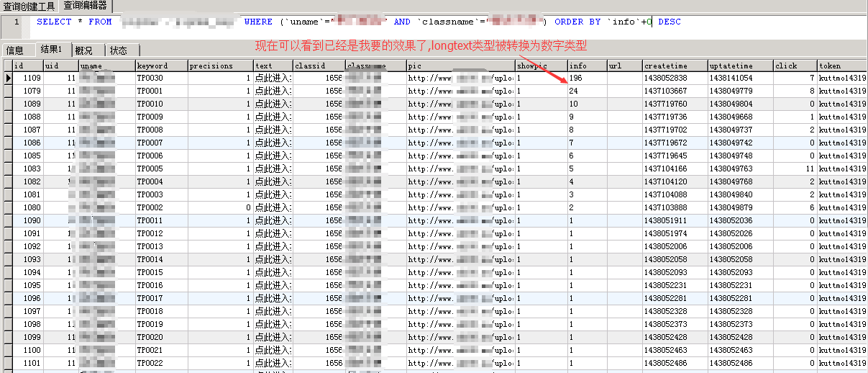Viewport: 868px width, 373px height.
Task: Select click cell in the TP0001 row
Action: 795,91
